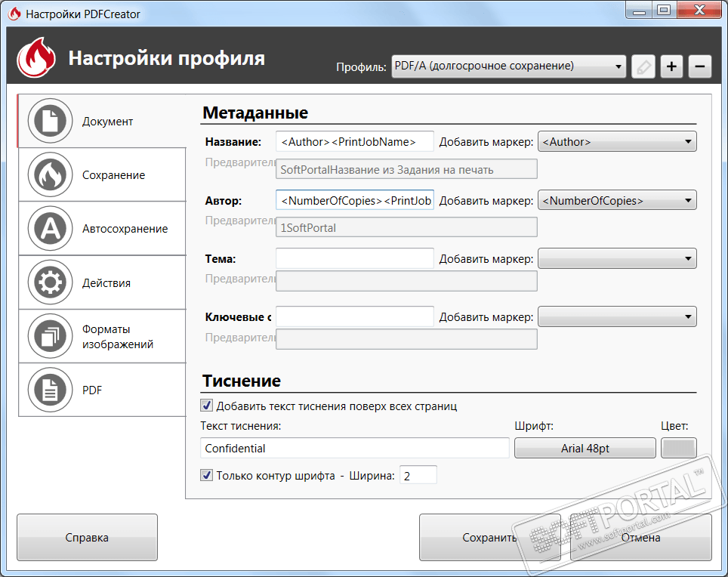The height and width of the screenshot is (577, 728).
Task: Click Автор preview box '1SoftPortal'
Action: [406, 227]
